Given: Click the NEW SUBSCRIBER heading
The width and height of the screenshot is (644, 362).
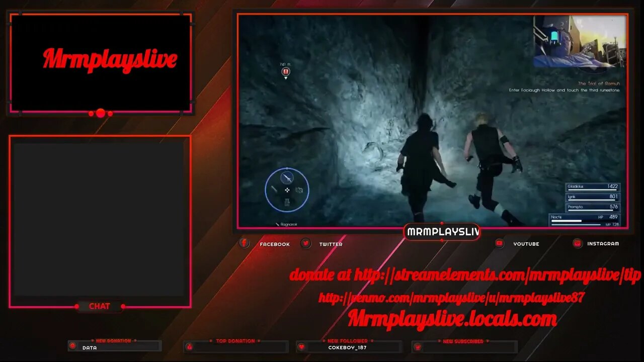Looking at the screenshot, I should click(463, 341).
